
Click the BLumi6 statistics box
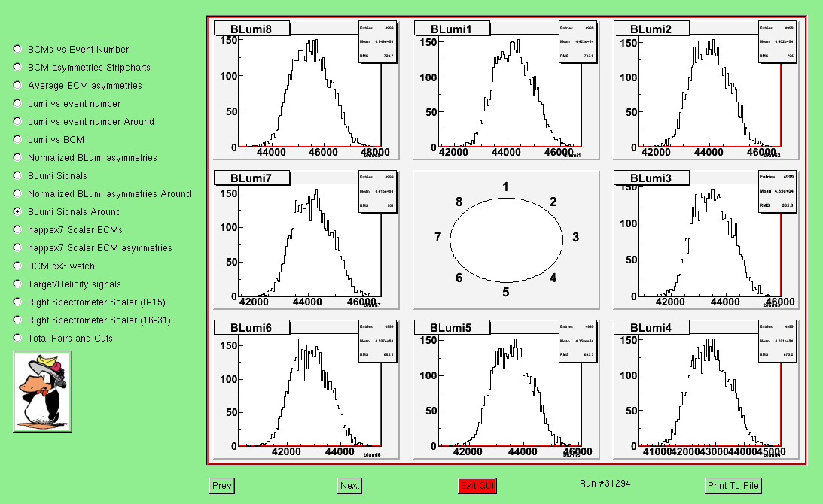(x=377, y=341)
